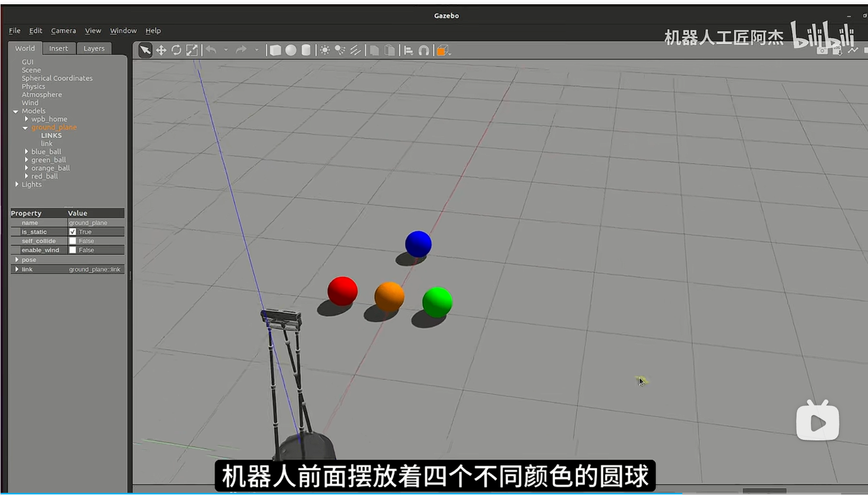Toggle the is_static checkbox
868x496 pixels.
(x=72, y=232)
